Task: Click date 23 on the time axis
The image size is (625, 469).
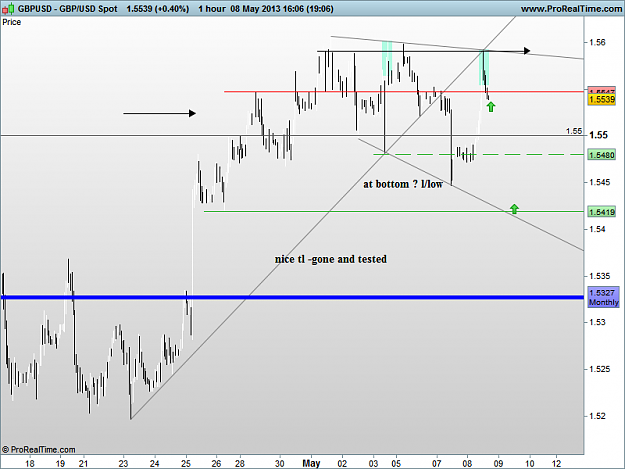Action: (x=123, y=464)
